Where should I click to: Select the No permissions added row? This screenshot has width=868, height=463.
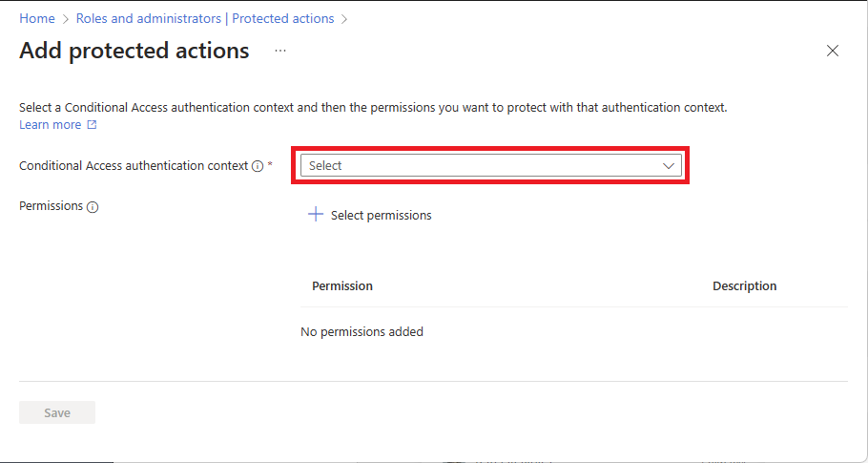pyautogui.click(x=362, y=332)
